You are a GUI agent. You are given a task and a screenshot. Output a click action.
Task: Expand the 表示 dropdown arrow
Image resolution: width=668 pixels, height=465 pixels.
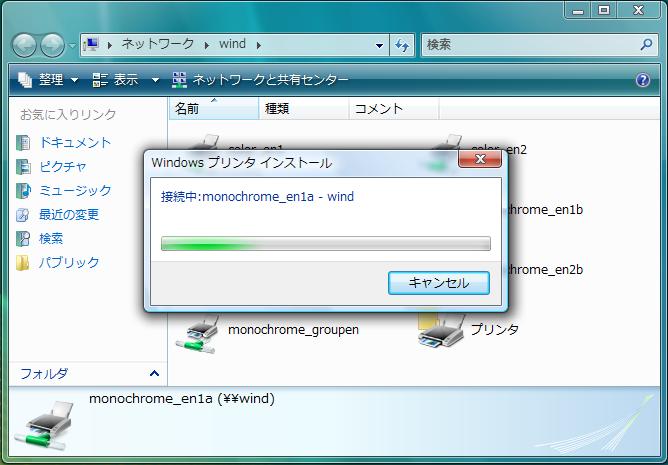[x=155, y=80]
